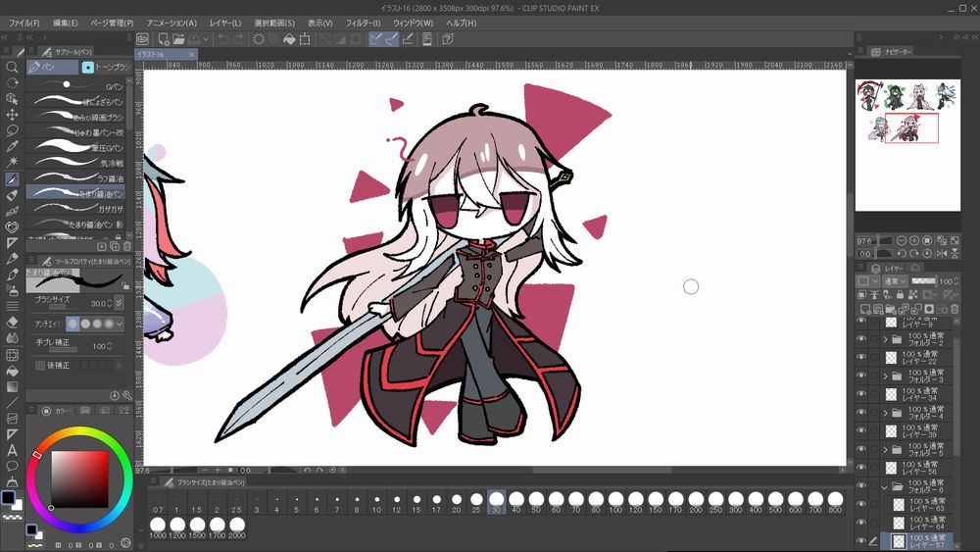Delete sub tool with the trash icon
This screenshot has width=980, height=552.
(127, 246)
